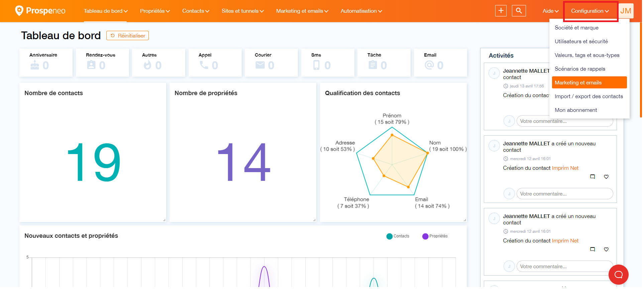Expand the Tableau de bord menu
This screenshot has width=644, height=289.
point(106,11)
